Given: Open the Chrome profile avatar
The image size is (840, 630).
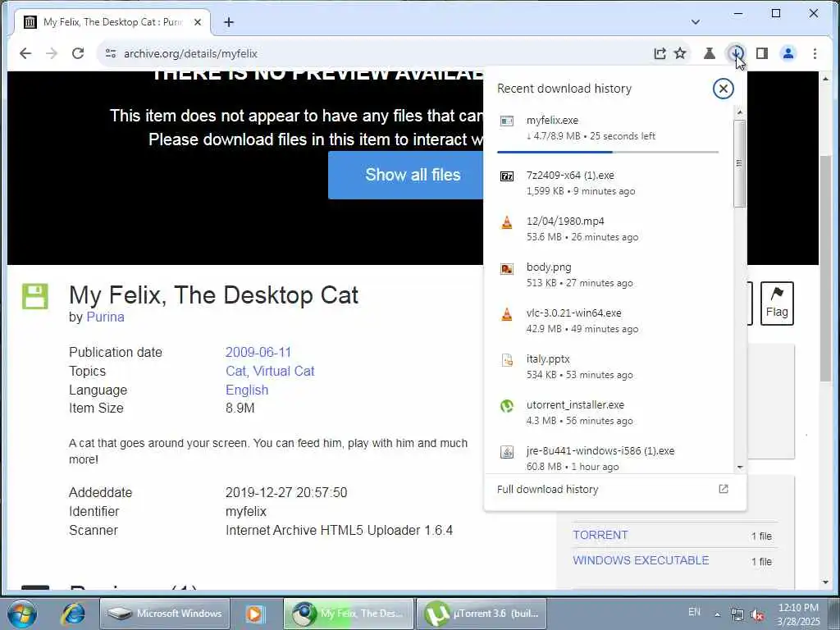Looking at the screenshot, I should click(x=788, y=53).
